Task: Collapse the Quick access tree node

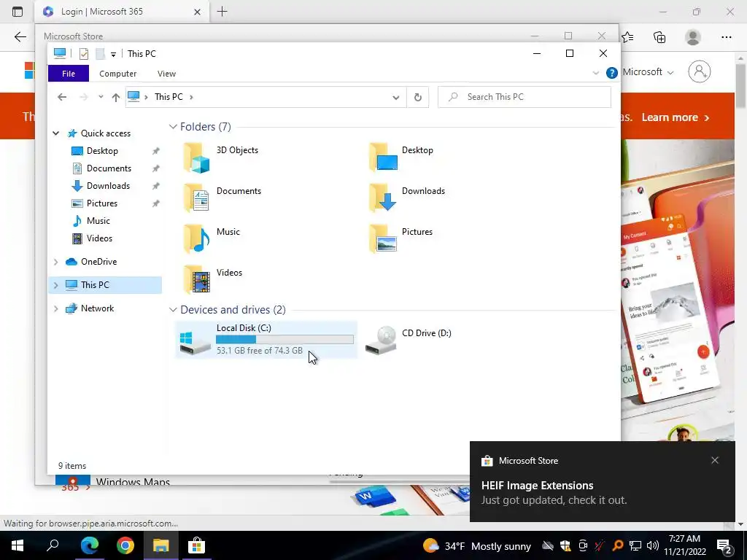Action: (x=55, y=133)
